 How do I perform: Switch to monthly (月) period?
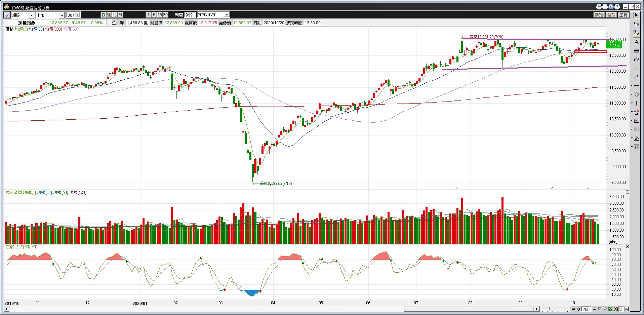pos(115,15)
